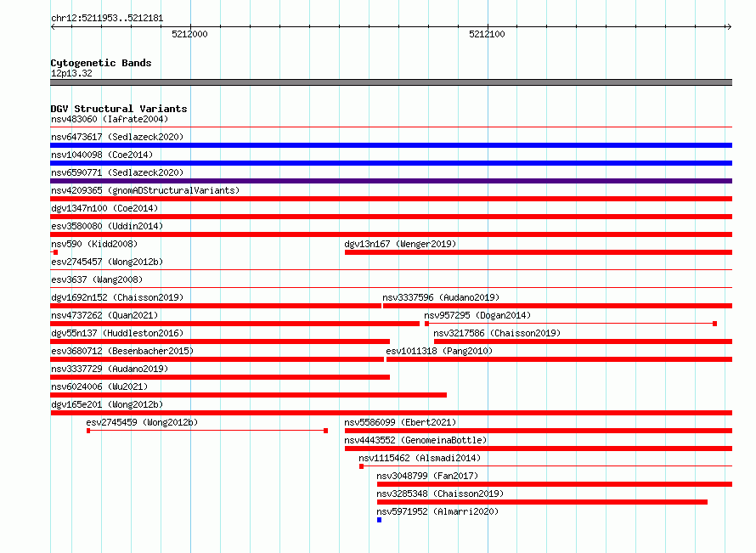
Task: Select the nsv4737262 (Quan2021) variant label
Action: click(x=104, y=315)
